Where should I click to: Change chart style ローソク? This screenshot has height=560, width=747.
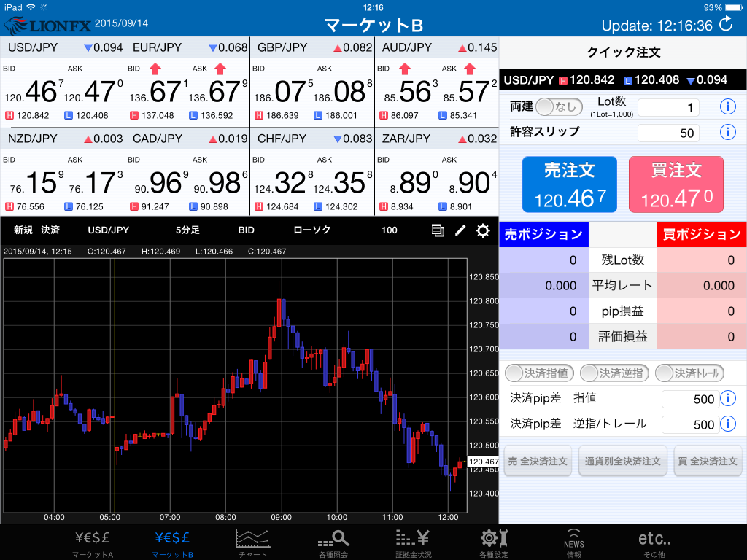pyautogui.click(x=311, y=230)
